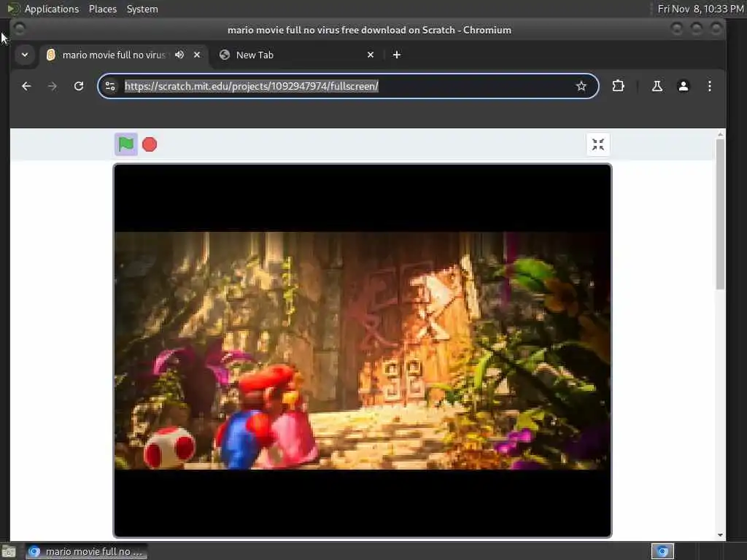Mute the tab via its speaker icon
The width and height of the screenshot is (747, 560).
pos(179,55)
